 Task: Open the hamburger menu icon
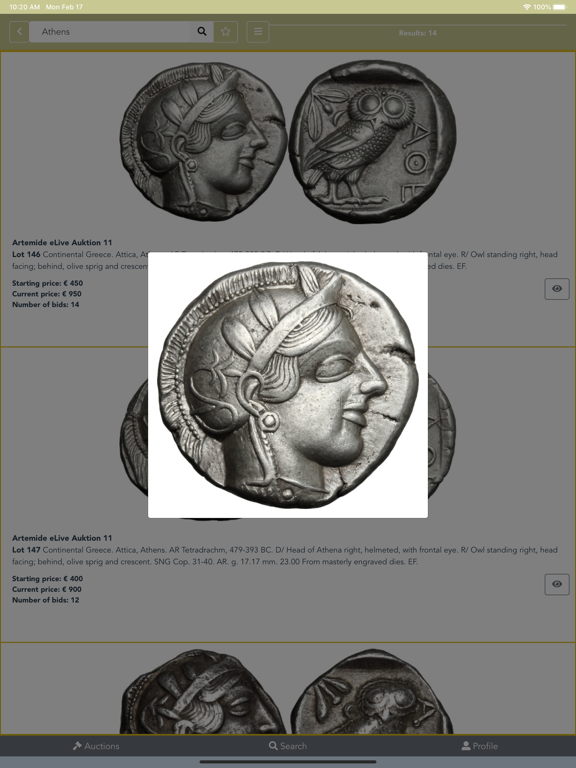pyautogui.click(x=258, y=32)
